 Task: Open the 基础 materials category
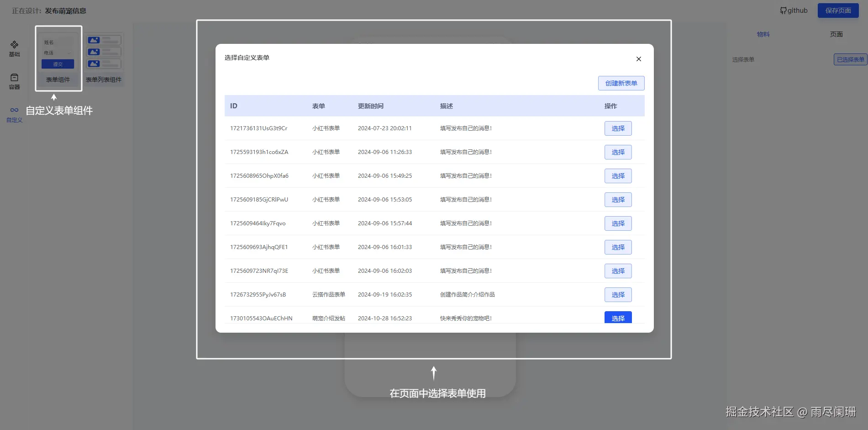coord(14,49)
